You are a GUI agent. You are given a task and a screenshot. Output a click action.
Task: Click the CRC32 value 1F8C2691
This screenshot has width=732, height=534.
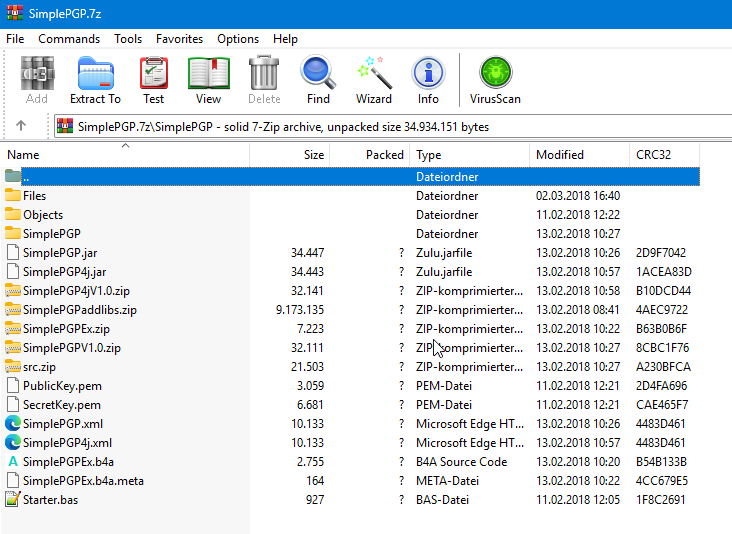coord(661,499)
